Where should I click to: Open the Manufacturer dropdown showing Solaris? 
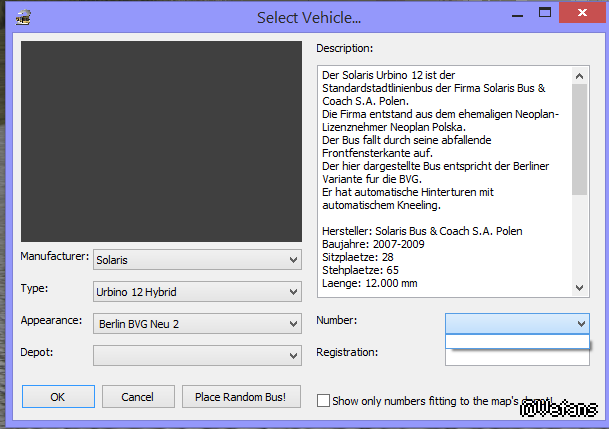[197, 259]
